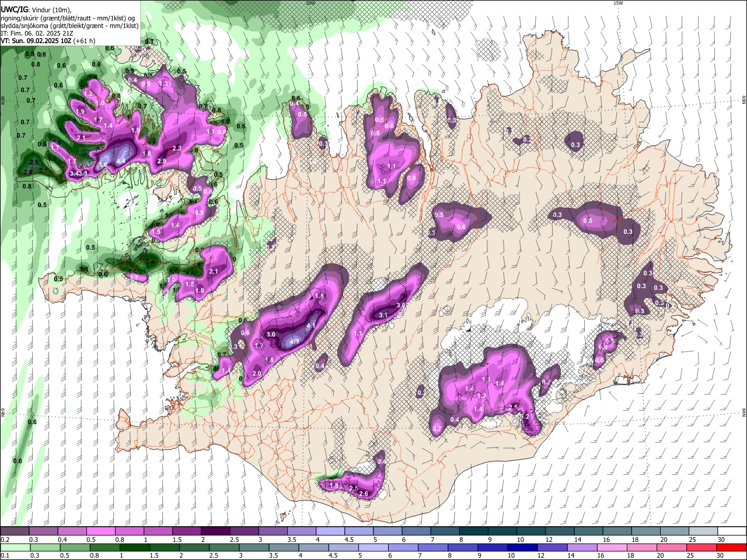This screenshot has width=747, height=560.
Task: Click the '5.6' precipitation value in Westfjords
Action: point(103,166)
